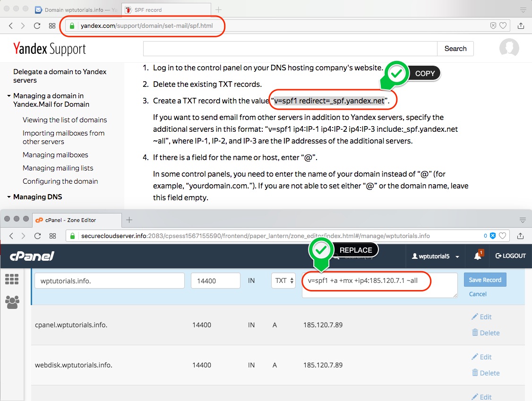This screenshot has height=401, width=532.
Task: Open Configuring the domain link
Action: (60, 181)
